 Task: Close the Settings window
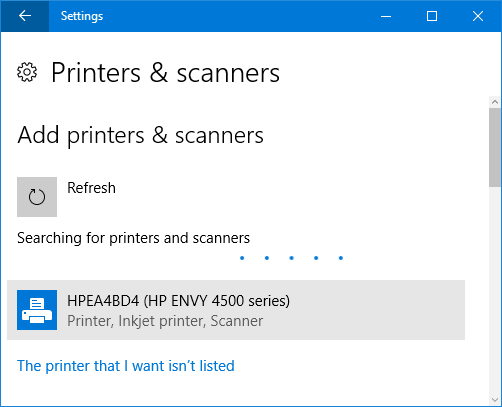point(478,16)
